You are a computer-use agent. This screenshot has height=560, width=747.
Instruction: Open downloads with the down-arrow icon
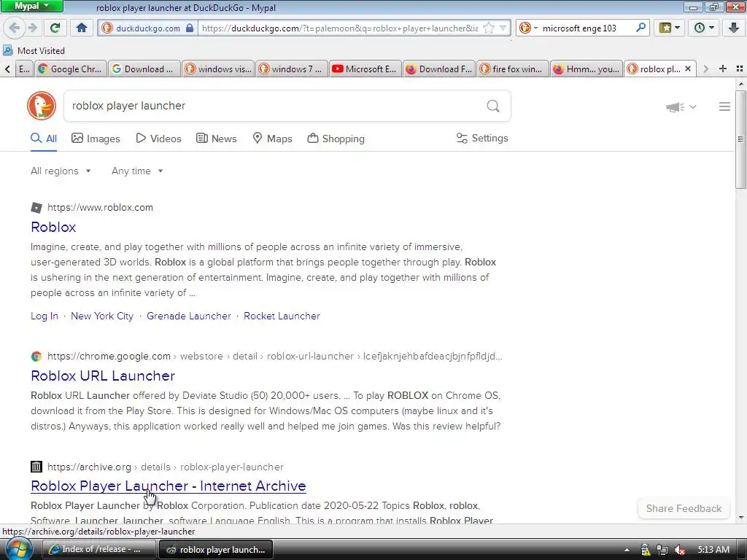[x=734, y=28]
